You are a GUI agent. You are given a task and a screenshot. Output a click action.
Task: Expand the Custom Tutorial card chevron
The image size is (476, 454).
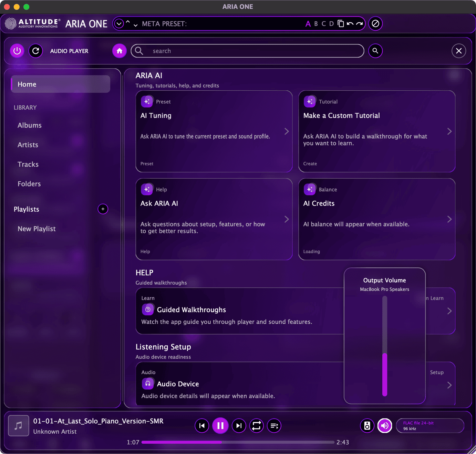click(x=449, y=131)
